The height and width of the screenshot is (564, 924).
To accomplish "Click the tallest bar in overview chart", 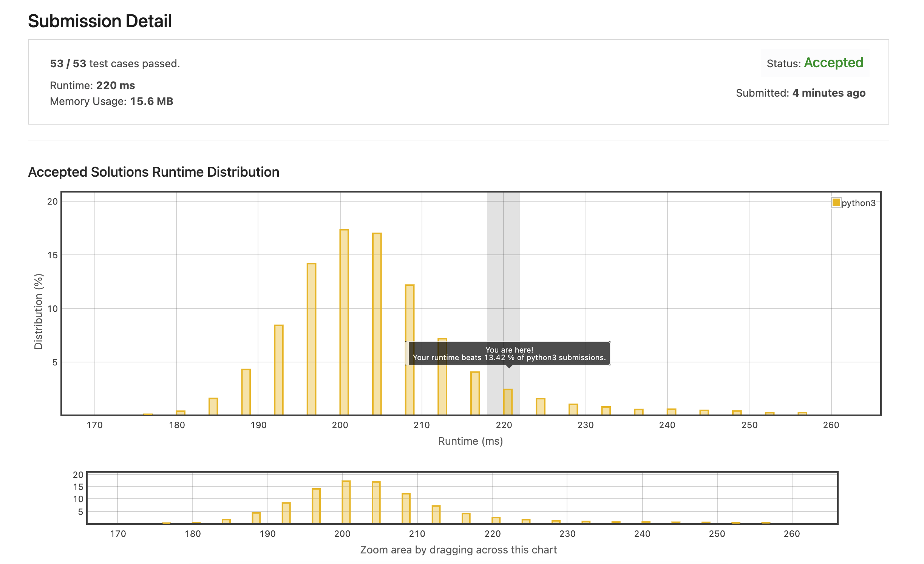I will click(346, 502).
